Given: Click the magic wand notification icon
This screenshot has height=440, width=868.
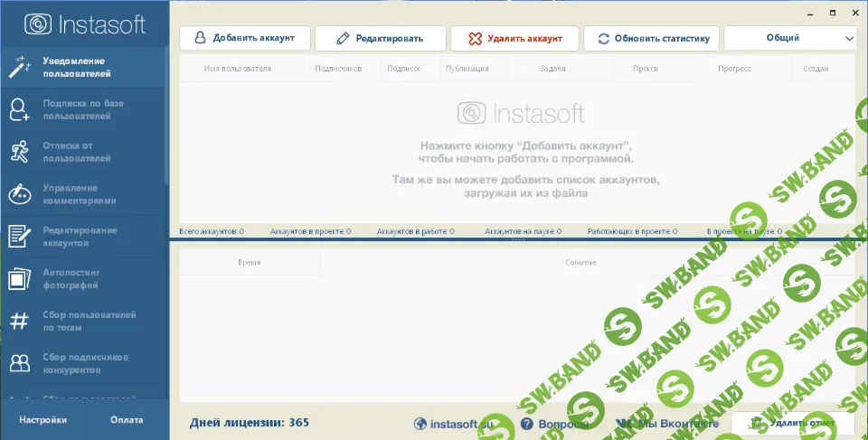Looking at the screenshot, I should [x=19, y=68].
